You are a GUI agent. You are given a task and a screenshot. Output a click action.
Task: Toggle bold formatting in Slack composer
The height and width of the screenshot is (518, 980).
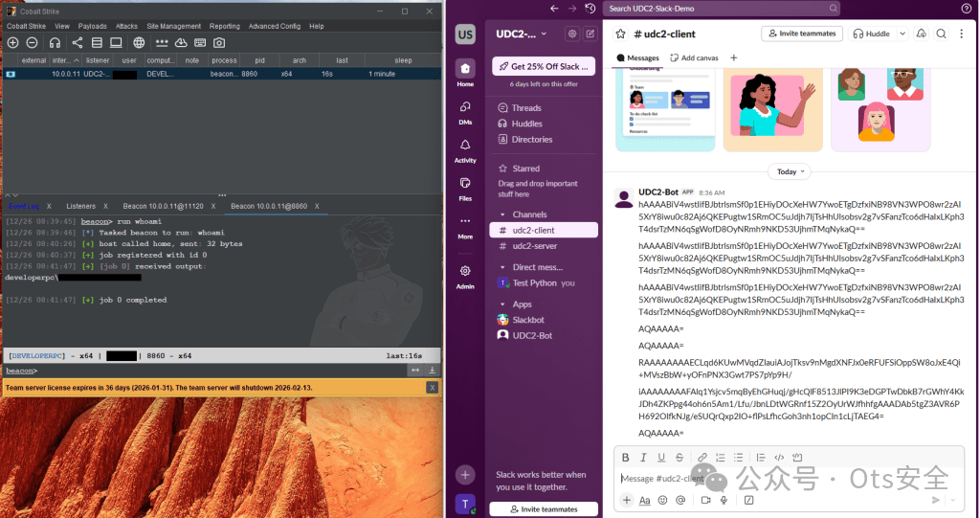625,458
